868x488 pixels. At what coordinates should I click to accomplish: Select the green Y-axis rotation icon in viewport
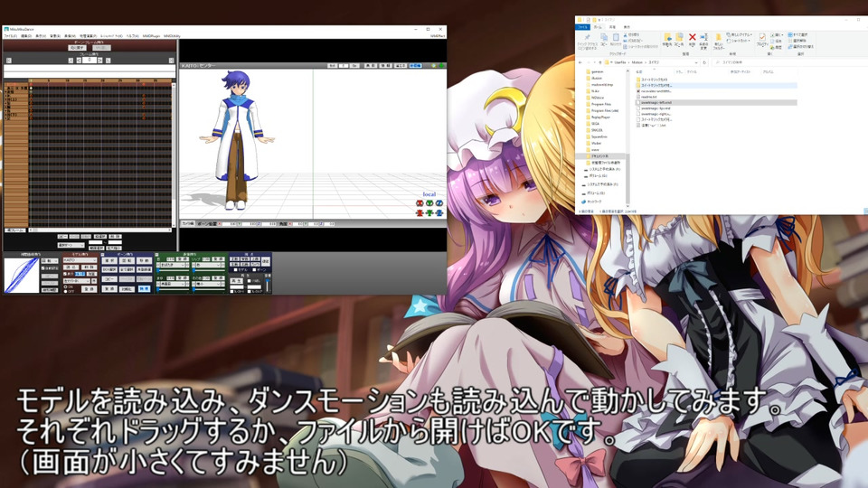pos(429,203)
